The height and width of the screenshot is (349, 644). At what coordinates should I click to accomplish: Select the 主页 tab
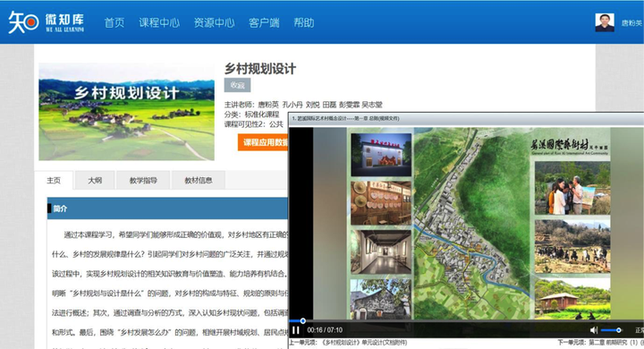(54, 180)
